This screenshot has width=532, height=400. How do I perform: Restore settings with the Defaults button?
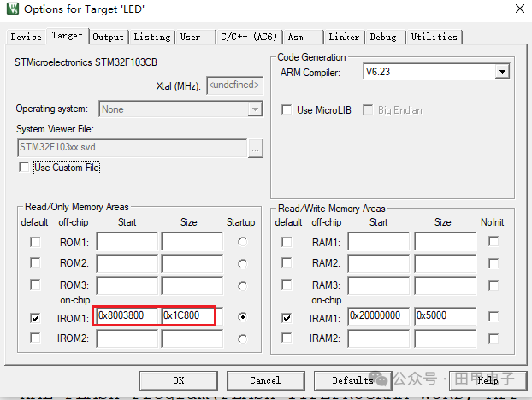pyautogui.click(x=353, y=380)
